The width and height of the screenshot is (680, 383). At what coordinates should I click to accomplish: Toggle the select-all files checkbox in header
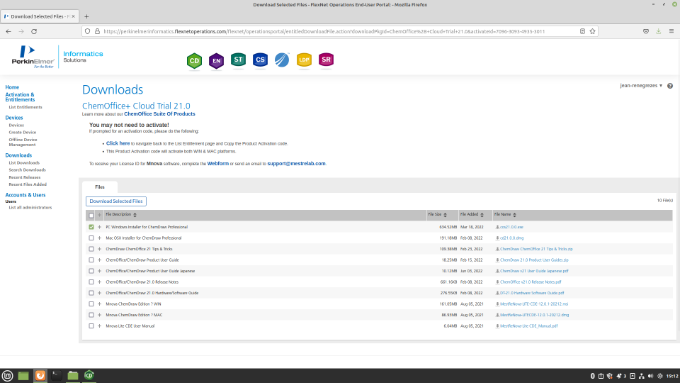click(91, 215)
